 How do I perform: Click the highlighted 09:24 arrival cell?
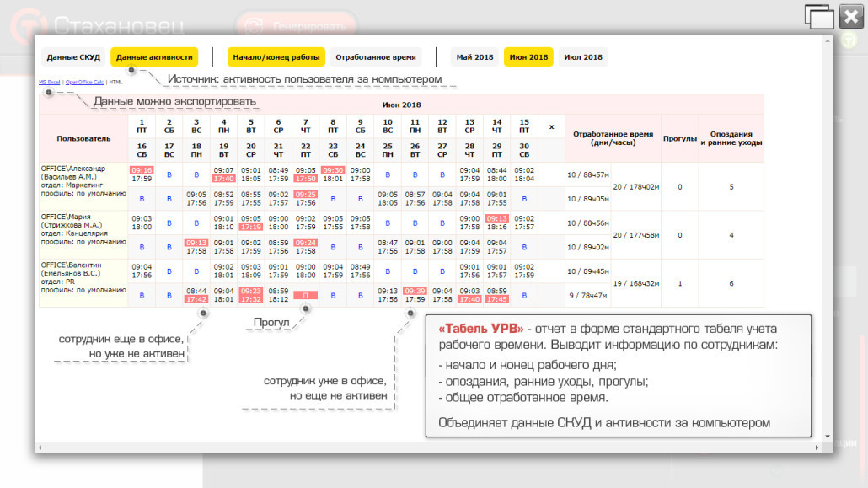click(x=306, y=244)
